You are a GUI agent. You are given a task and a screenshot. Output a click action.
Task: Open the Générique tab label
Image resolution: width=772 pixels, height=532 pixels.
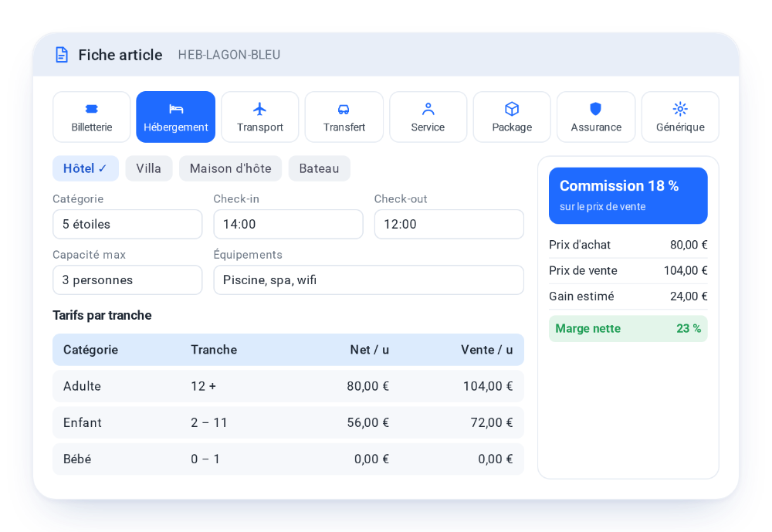[680, 127]
